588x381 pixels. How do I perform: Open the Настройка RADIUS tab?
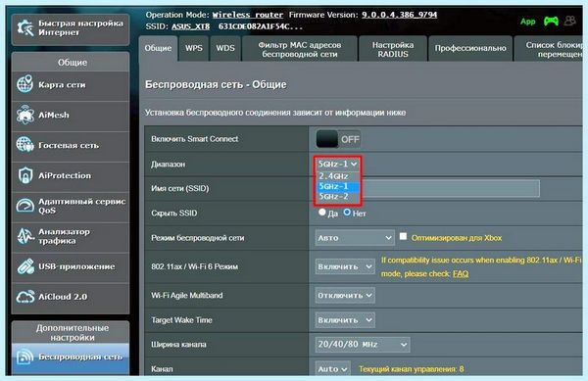pos(393,49)
